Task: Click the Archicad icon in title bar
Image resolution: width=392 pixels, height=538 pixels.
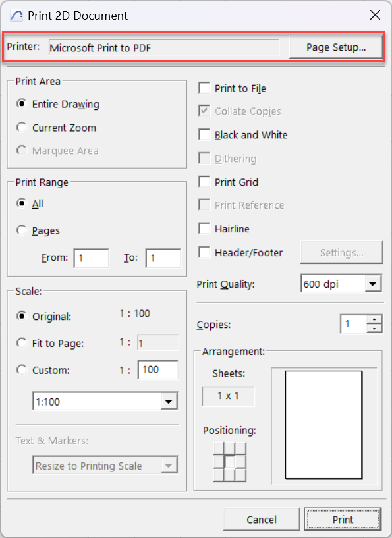Action: point(16,15)
